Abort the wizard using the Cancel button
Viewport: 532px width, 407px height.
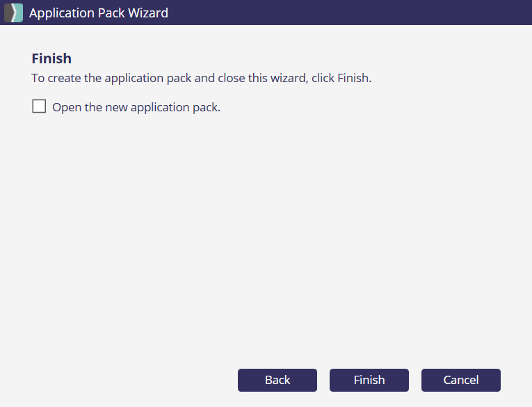tap(460, 380)
